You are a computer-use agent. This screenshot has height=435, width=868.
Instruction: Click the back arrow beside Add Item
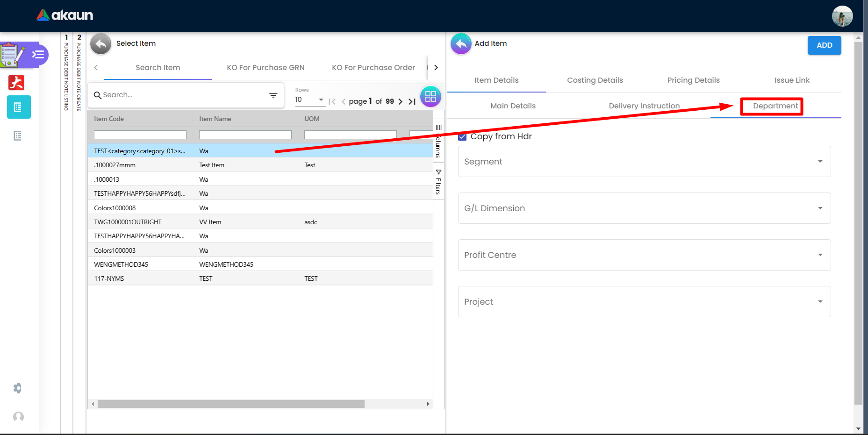[x=461, y=44]
